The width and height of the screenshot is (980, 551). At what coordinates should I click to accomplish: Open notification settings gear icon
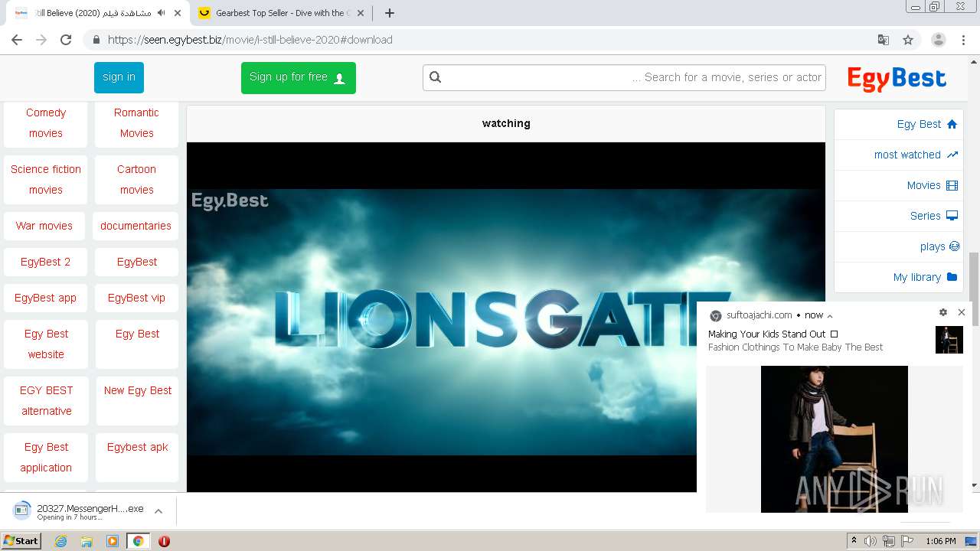943,312
